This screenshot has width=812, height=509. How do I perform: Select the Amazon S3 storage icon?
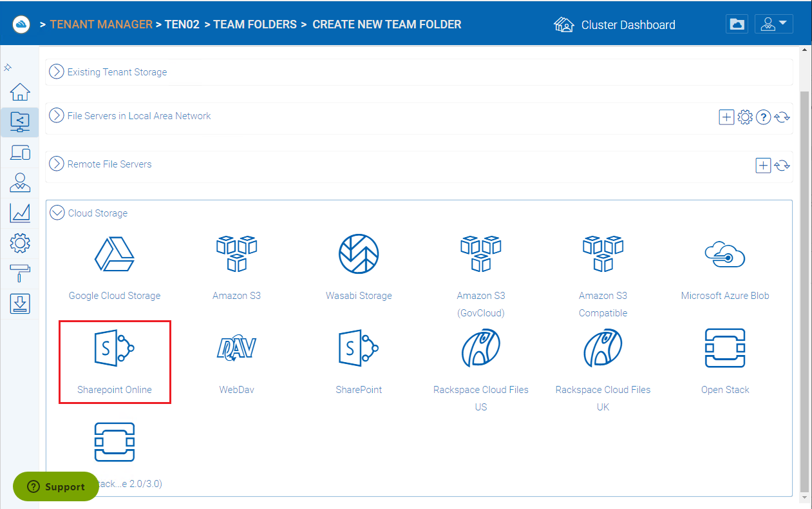click(x=236, y=253)
